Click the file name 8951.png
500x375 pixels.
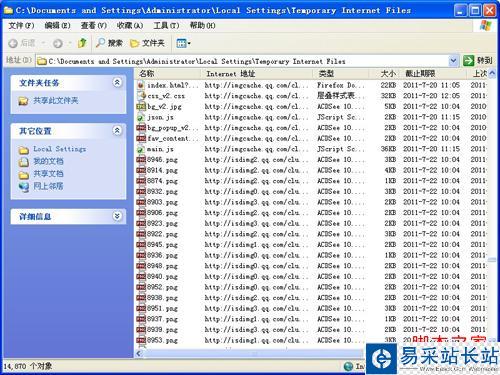tap(162, 308)
